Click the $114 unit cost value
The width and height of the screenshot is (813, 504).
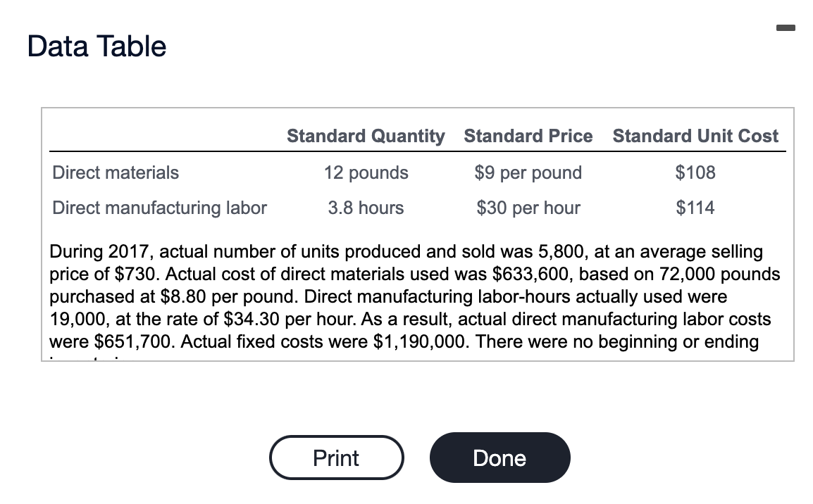pyautogui.click(x=695, y=208)
